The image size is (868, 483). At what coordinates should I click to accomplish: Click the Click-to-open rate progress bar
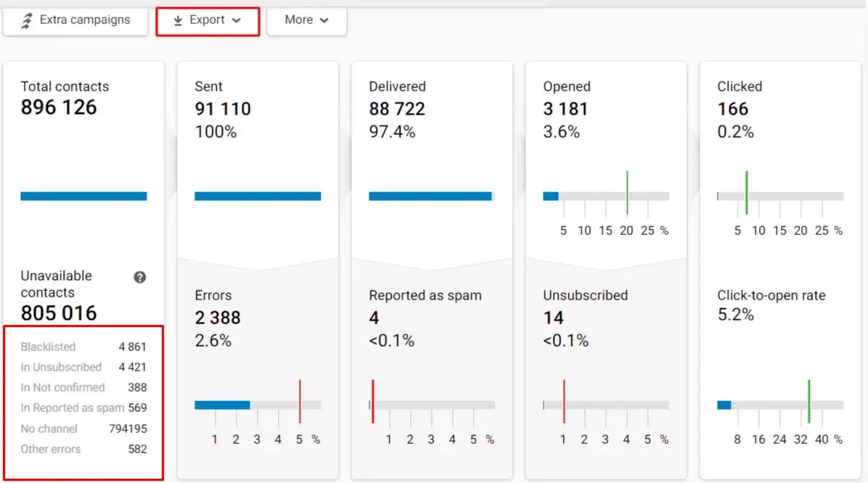(780, 405)
